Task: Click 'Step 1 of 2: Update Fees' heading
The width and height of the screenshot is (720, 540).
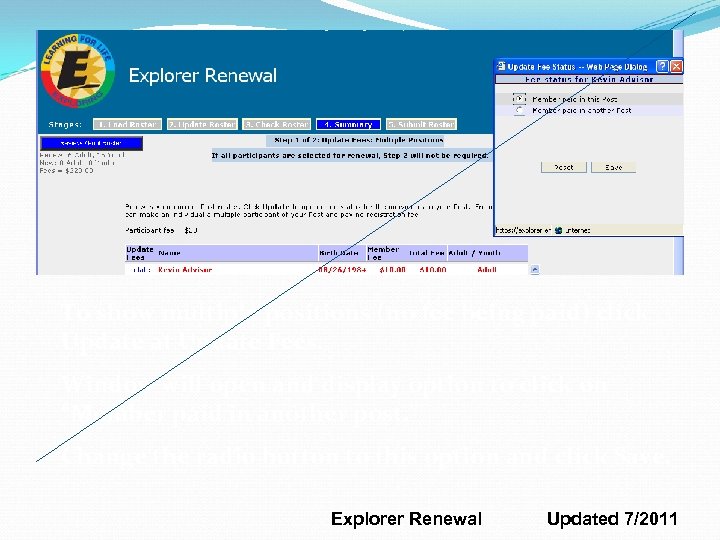Action: pos(359,140)
